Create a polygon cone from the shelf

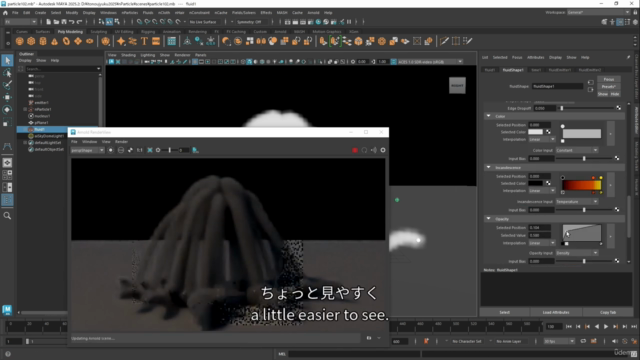coord(54,41)
